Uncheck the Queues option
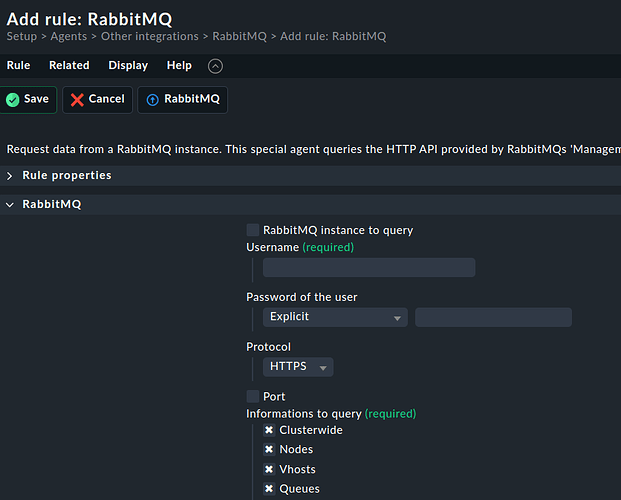 [269, 489]
